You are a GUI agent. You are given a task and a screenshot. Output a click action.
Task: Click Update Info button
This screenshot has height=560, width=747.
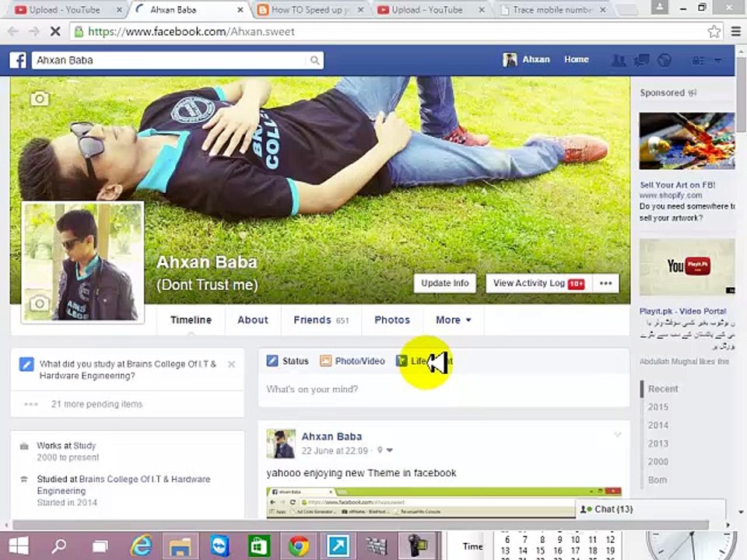coord(445,283)
